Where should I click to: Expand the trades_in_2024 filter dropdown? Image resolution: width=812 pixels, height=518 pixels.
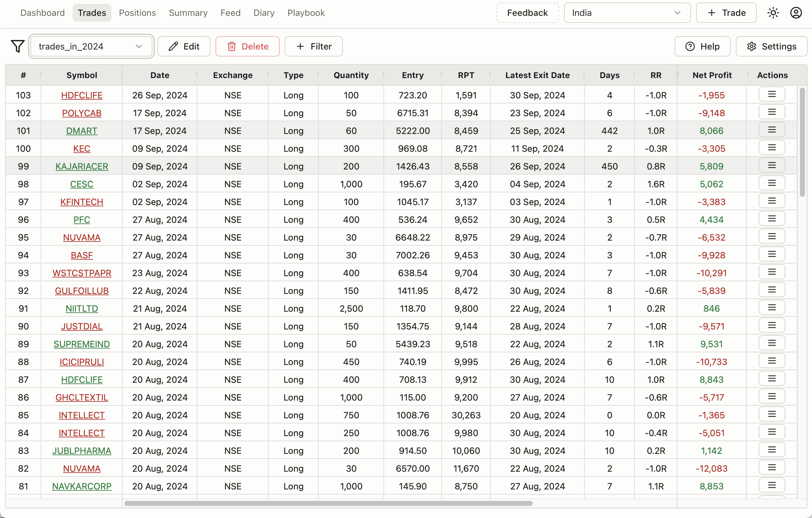click(91, 46)
